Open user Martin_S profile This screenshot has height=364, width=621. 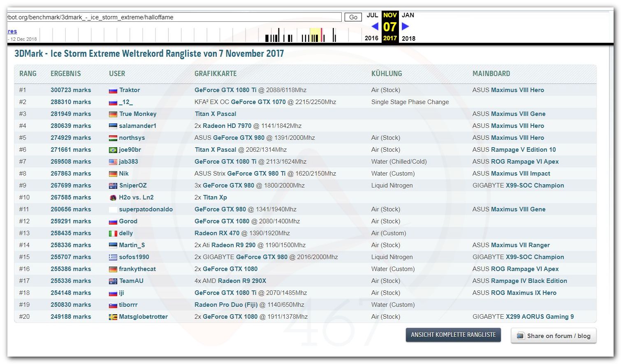click(132, 245)
